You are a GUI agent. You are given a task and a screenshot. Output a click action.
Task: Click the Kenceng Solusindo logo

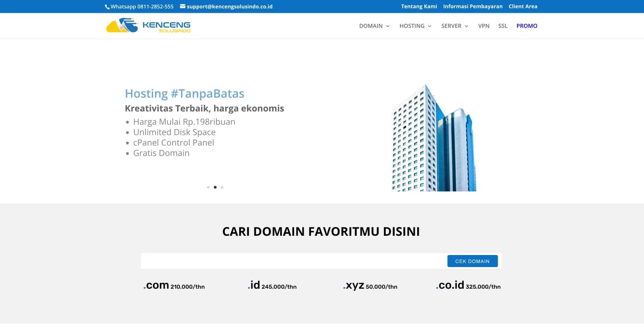click(x=148, y=25)
